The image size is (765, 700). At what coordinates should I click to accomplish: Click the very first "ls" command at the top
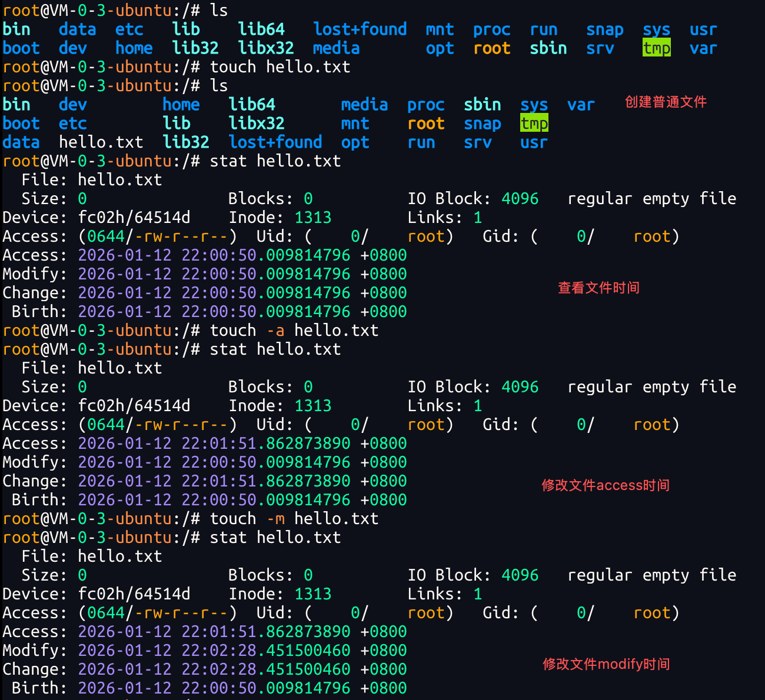click(219, 11)
